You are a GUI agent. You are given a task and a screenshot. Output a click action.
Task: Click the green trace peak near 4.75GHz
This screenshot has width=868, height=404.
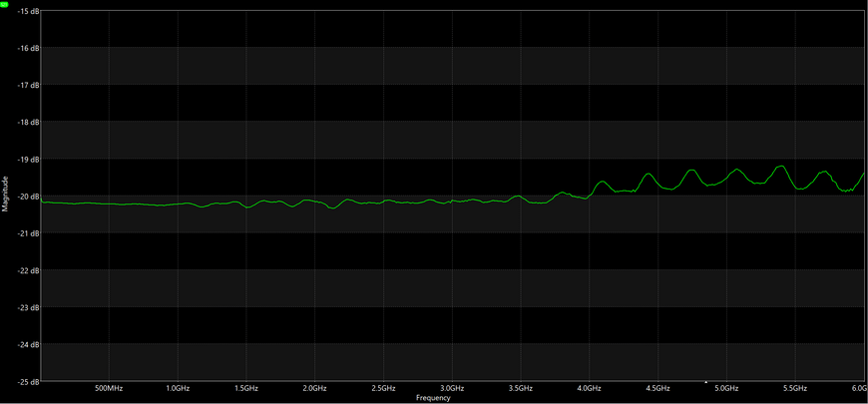point(692,170)
